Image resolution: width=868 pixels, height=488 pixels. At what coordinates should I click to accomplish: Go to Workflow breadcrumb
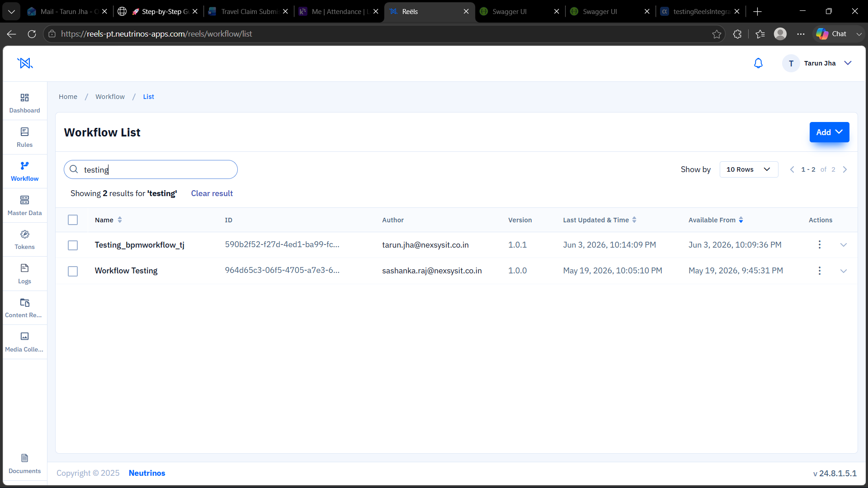(x=110, y=97)
